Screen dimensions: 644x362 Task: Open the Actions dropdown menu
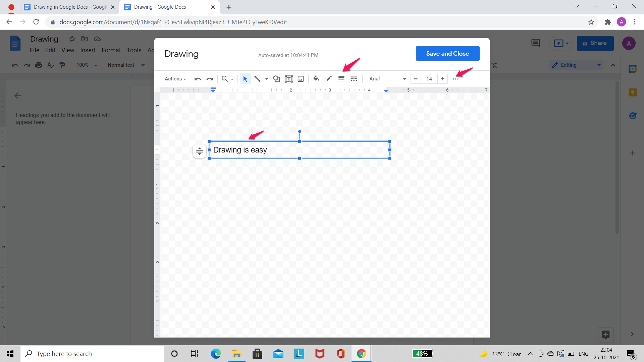pyautogui.click(x=174, y=79)
